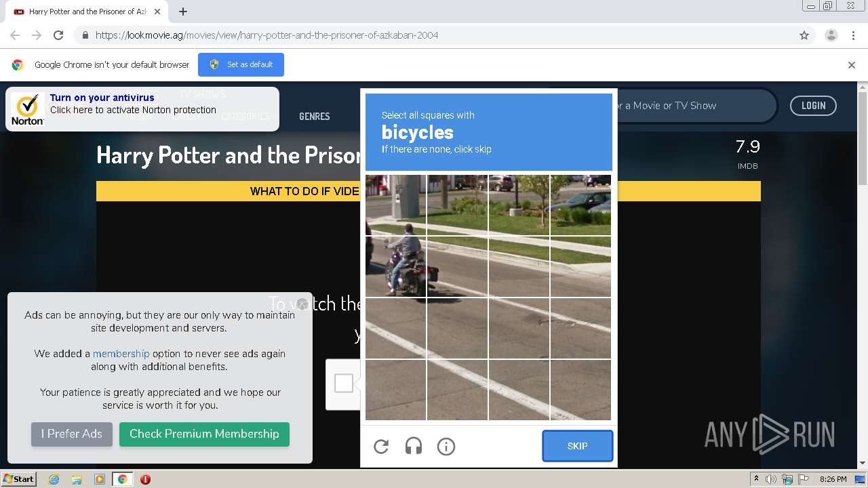Image resolution: width=868 pixels, height=488 pixels.
Task: Open volume control in system tray
Action: coord(771,479)
